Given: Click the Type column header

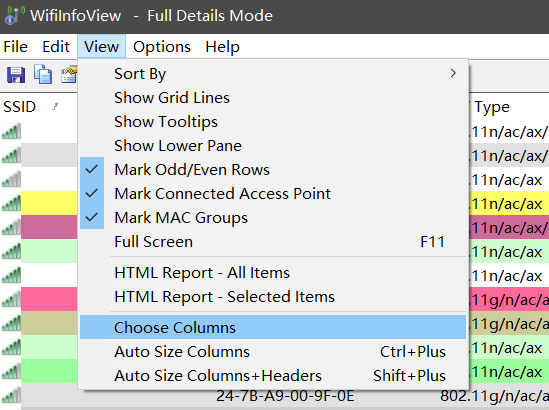Looking at the screenshot, I should point(492,106).
